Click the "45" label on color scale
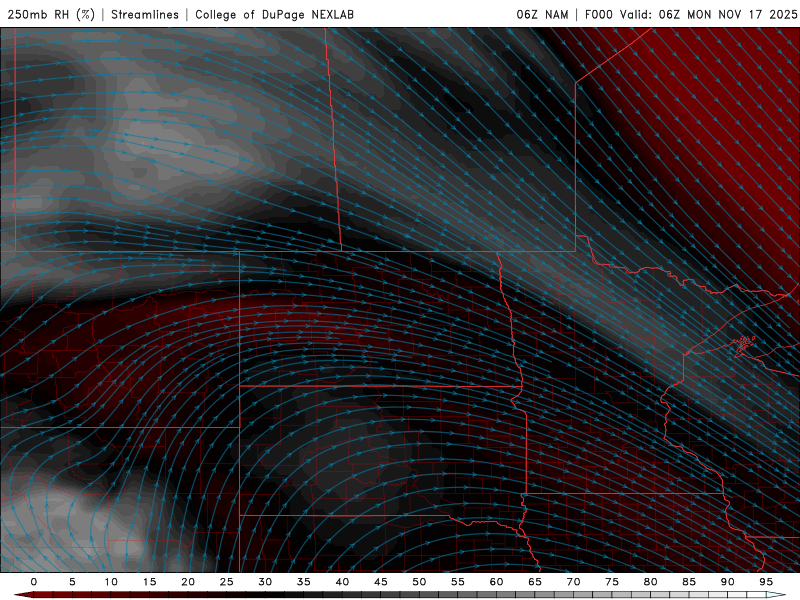The height and width of the screenshot is (600, 800). (381, 582)
